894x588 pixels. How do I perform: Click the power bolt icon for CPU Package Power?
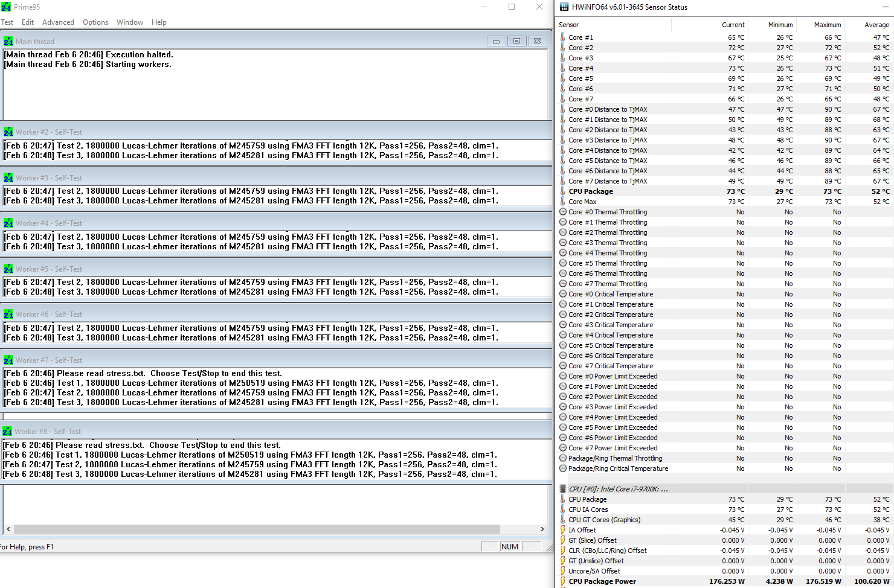click(x=563, y=581)
